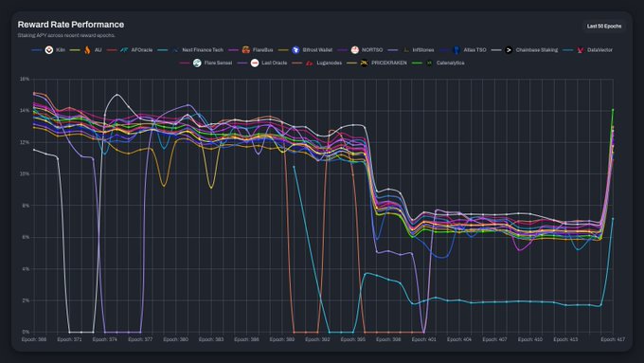Click the Last Oracle red-white icon
This screenshot has height=363, width=644.
pos(255,63)
